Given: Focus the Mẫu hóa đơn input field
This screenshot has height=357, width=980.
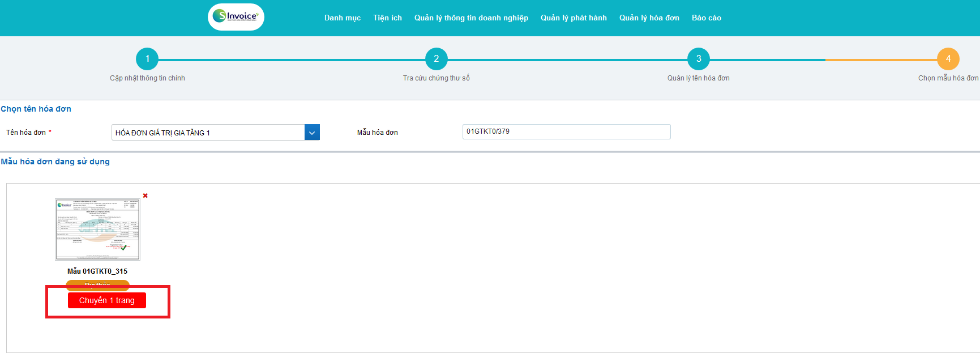Looking at the screenshot, I should point(566,131).
